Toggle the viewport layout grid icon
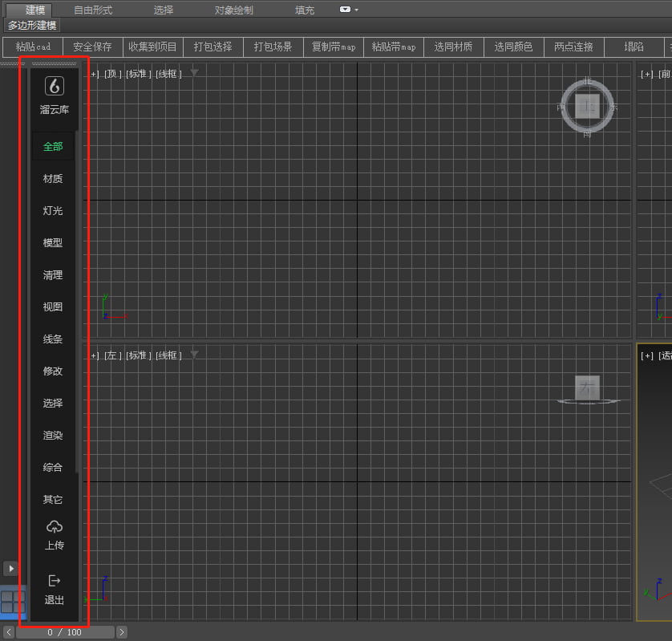The image size is (672, 641). 13,602
